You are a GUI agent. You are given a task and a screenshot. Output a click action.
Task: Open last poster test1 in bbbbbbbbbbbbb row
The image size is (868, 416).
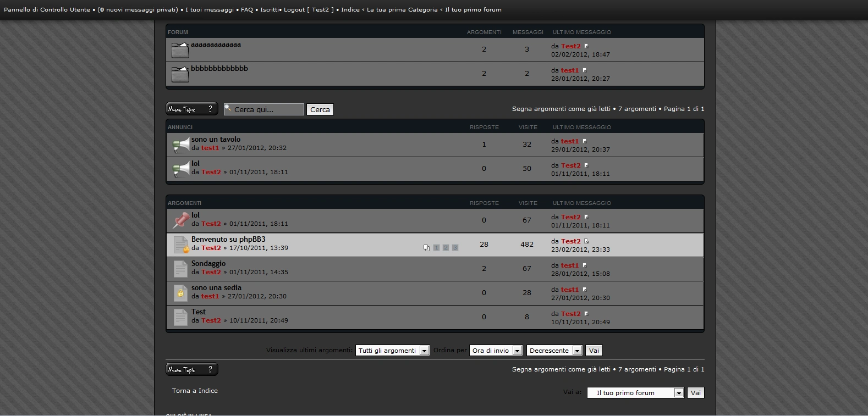click(x=570, y=70)
